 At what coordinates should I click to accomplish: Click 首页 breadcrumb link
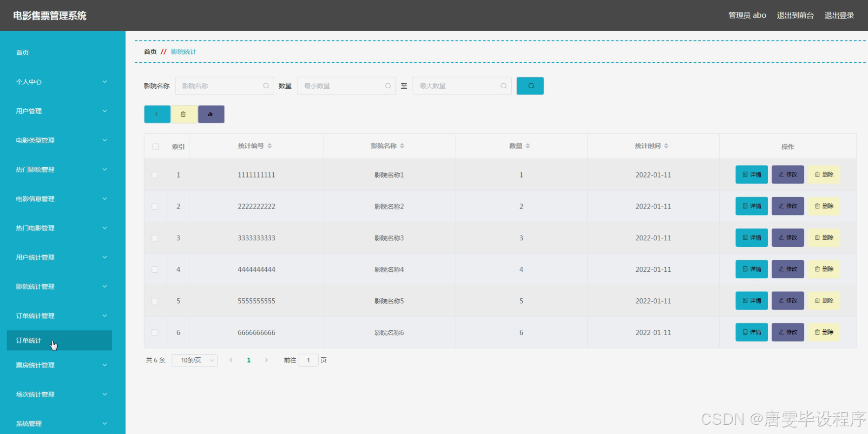(150, 52)
